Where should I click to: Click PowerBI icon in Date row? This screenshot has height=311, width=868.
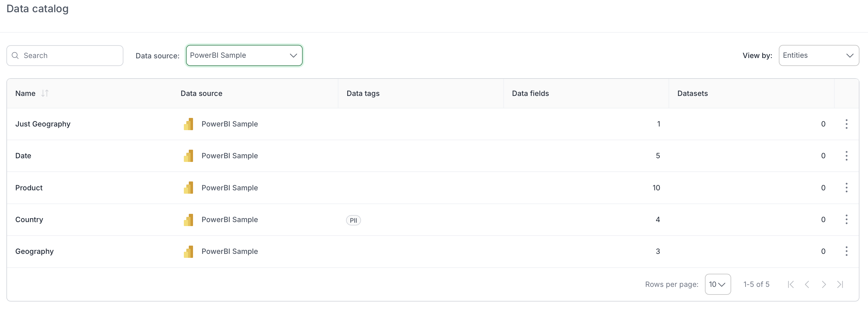[x=189, y=156]
